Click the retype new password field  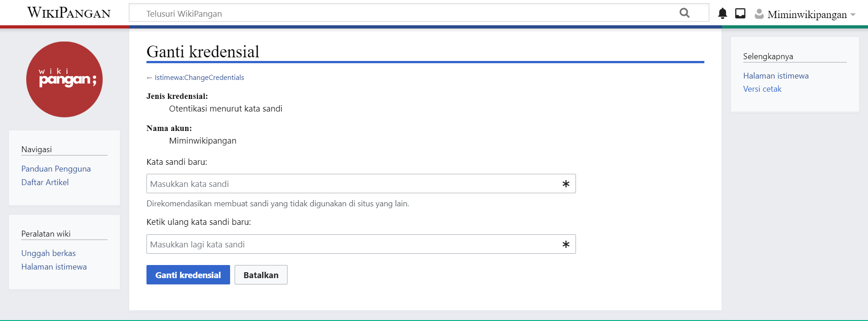click(353, 244)
